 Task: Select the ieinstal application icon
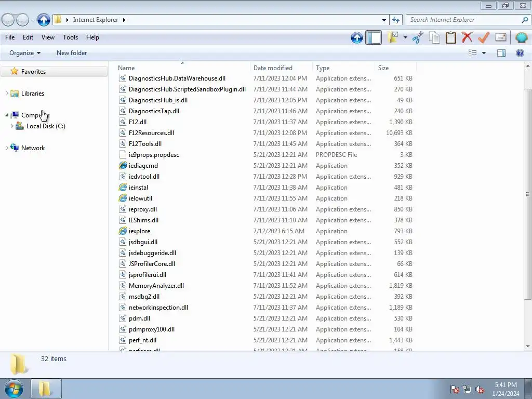pos(123,187)
